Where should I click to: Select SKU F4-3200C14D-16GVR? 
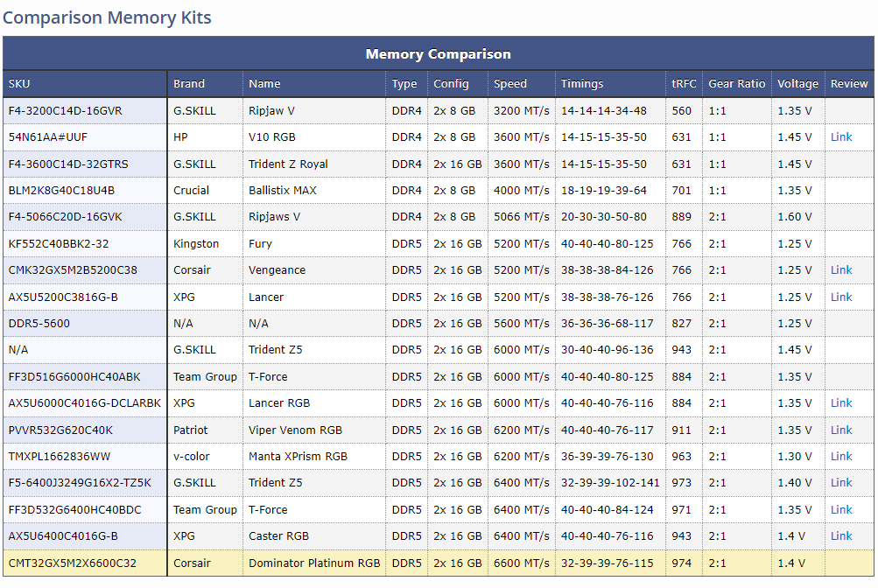click(x=65, y=111)
